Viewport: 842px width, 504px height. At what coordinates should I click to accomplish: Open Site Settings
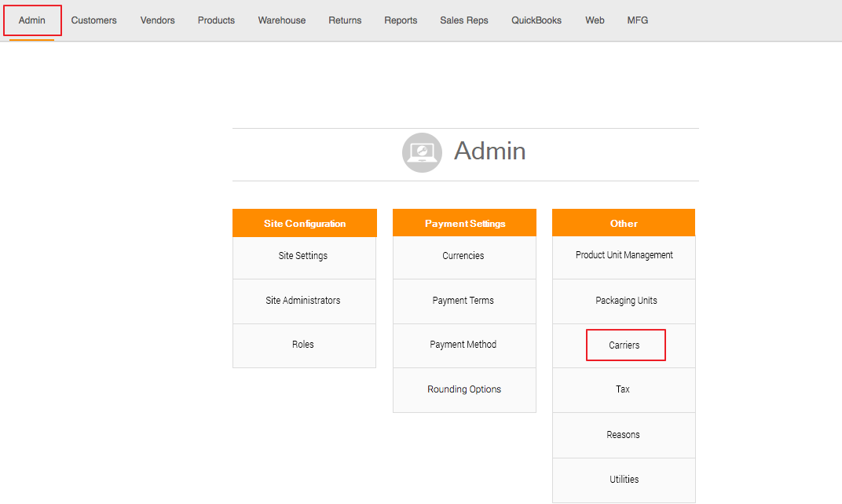pyautogui.click(x=303, y=256)
